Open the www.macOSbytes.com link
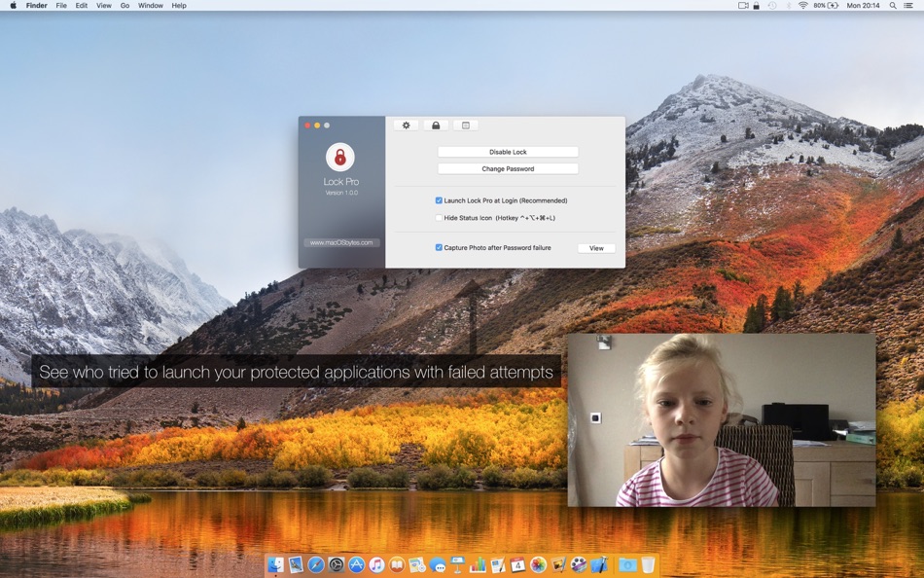 (x=341, y=242)
